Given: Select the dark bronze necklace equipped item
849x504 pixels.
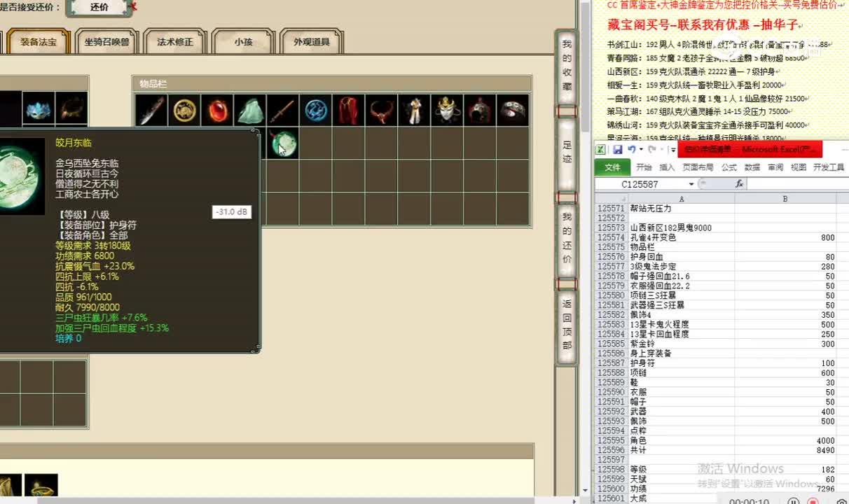Looking at the screenshot, I should [71, 108].
